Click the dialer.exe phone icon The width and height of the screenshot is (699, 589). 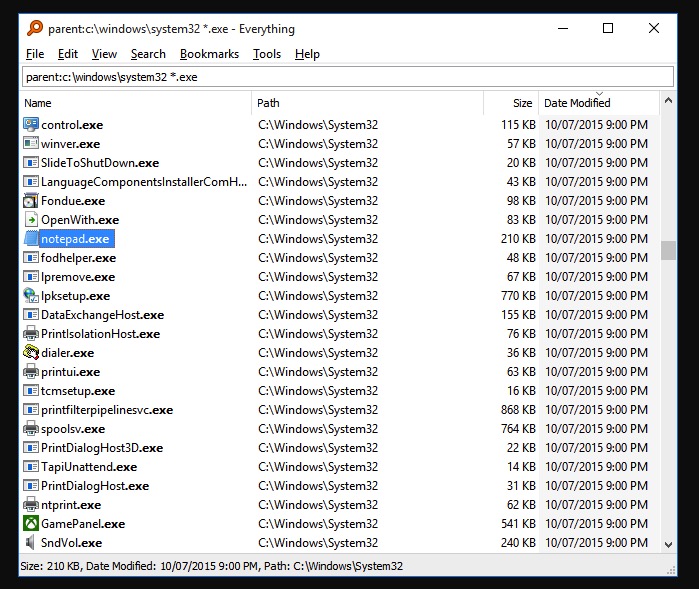pyautogui.click(x=31, y=353)
